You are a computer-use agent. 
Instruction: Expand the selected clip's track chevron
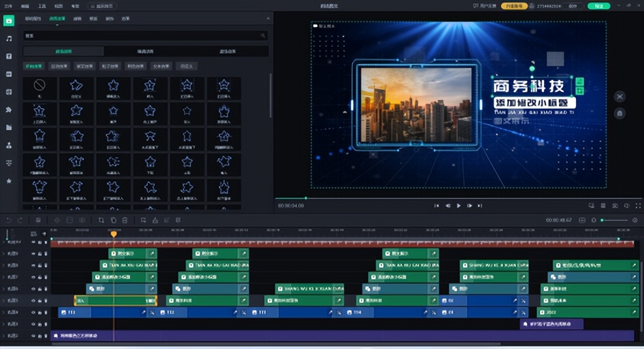[x=3, y=301]
